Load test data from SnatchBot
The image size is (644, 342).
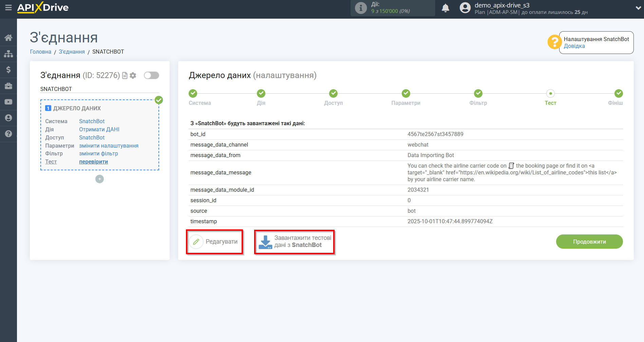point(294,242)
